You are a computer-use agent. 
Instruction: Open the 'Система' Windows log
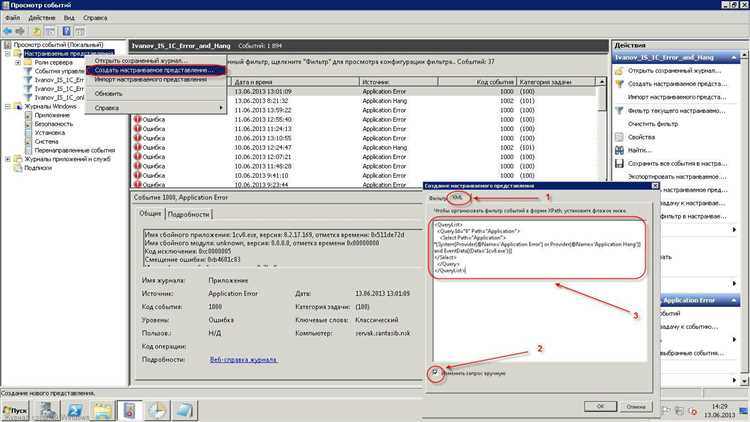click(x=46, y=141)
